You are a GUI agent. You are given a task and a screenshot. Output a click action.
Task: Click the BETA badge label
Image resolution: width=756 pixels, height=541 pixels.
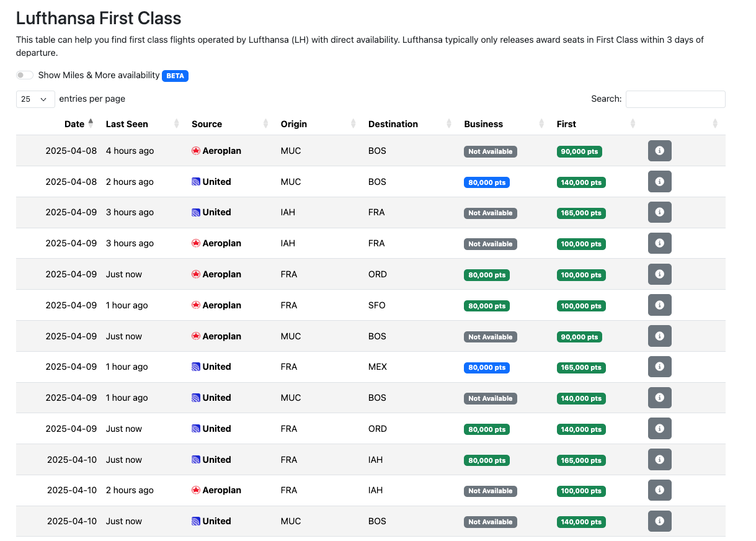(175, 76)
